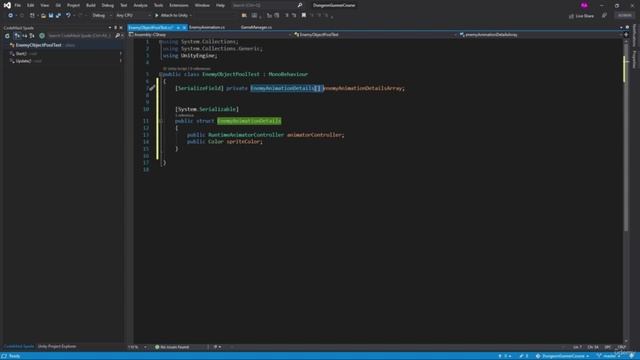Open the Window menu
The image size is (640, 360).
pos(202,5)
